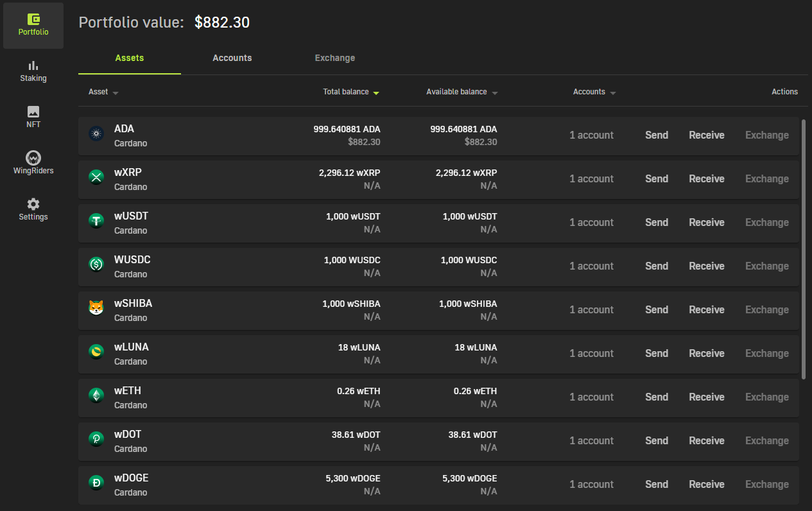Viewport: 812px width, 511px height.
Task: Click the 999.640881 ADA available balance
Action: pos(463,129)
